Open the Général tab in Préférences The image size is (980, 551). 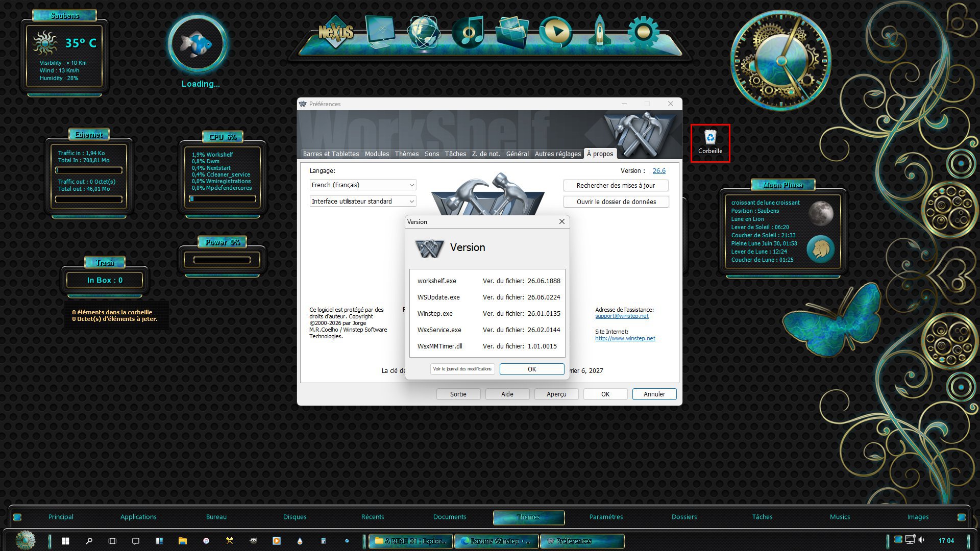pyautogui.click(x=518, y=154)
